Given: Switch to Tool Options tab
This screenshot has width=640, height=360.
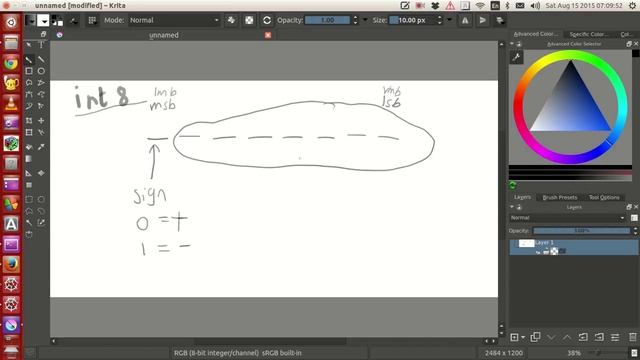Looking at the screenshot, I should (604, 198).
